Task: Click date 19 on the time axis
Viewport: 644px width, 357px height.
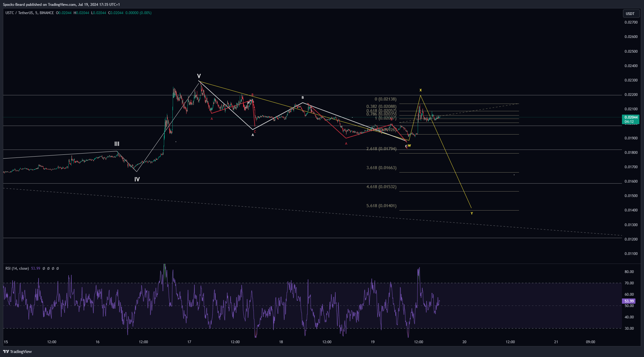Action: point(373,342)
